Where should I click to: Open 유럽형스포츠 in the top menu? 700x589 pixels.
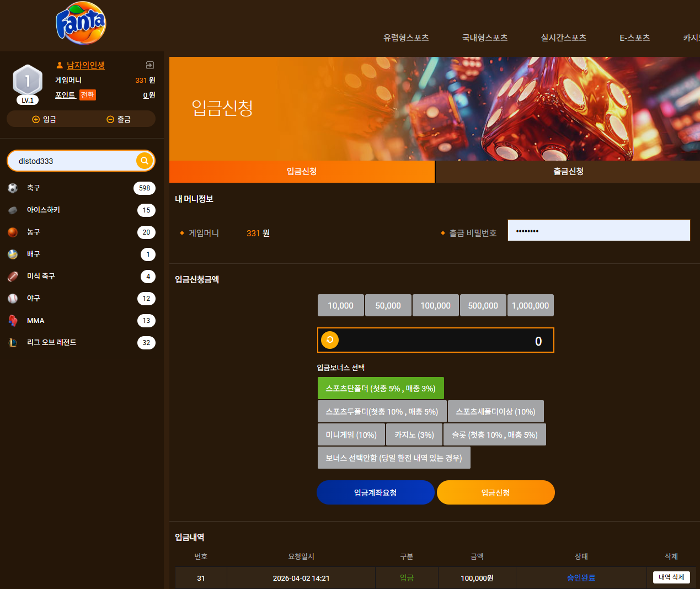[x=406, y=38]
